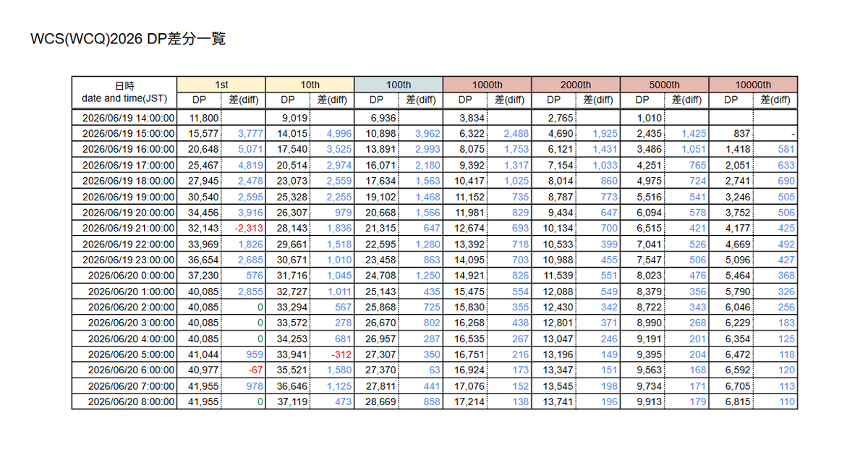Click the "10000th" column group header
Image resolution: width=868 pixels, height=463 pixels.
tap(753, 85)
